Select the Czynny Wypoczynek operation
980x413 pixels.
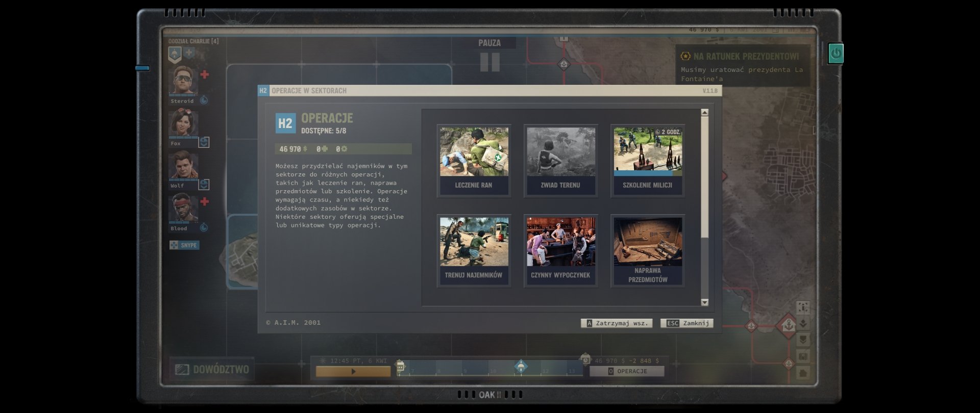561,251
